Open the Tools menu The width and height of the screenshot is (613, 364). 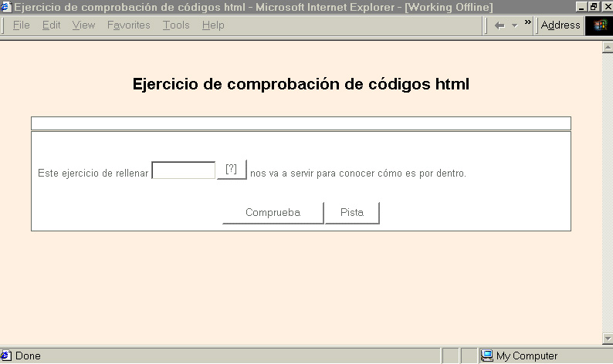click(176, 25)
